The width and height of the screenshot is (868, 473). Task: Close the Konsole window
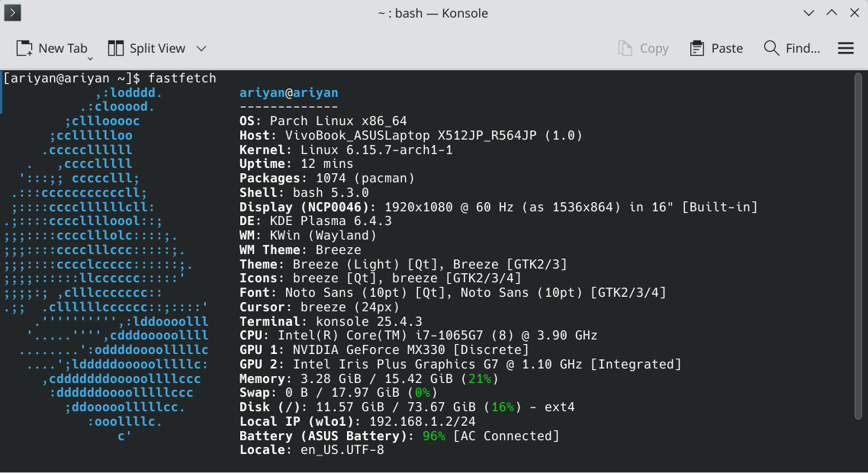[854, 13]
